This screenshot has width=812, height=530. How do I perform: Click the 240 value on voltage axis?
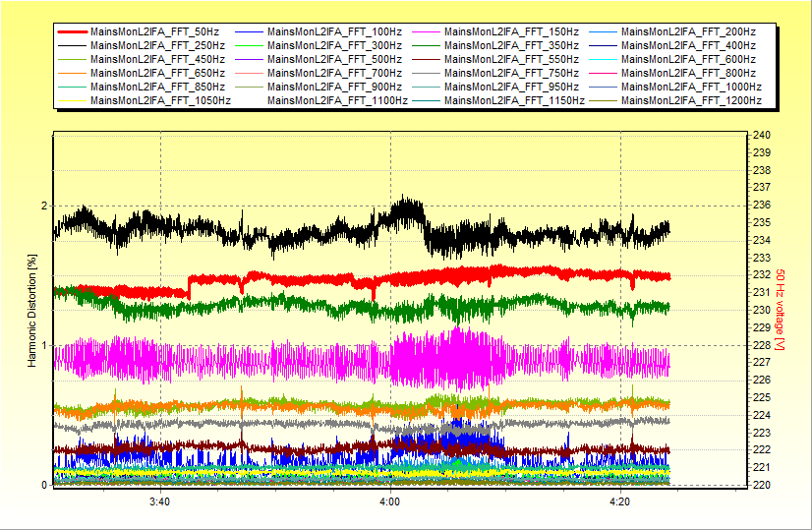click(x=761, y=136)
